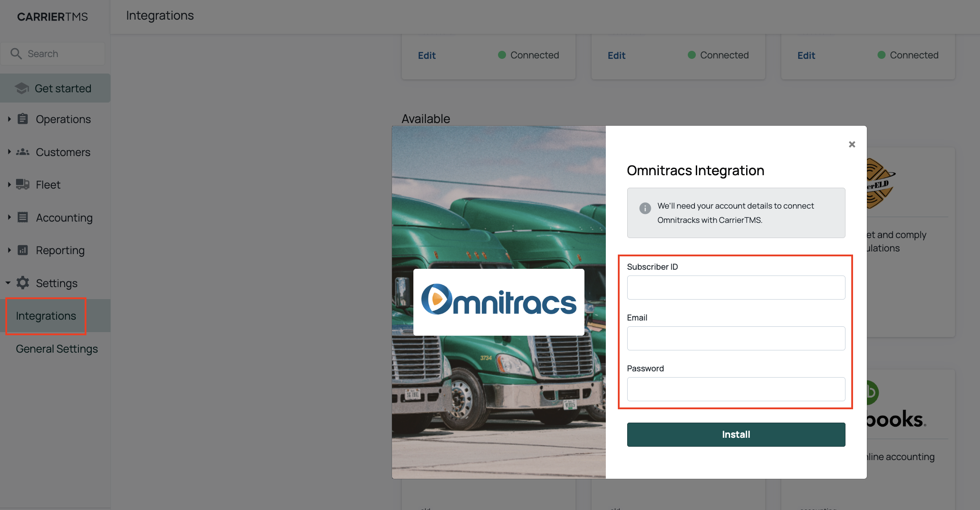Click Edit on the first connected integration
Image resolution: width=980 pixels, height=510 pixels.
pyautogui.click(x=427, y=55)
